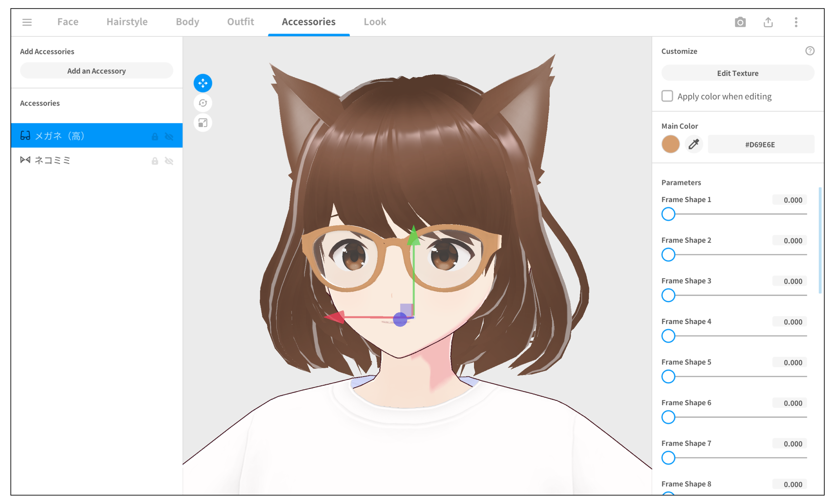Click the glasses icon beside メガネ（高）
This screenshot has width=835, height=504.
coord(25,135)
